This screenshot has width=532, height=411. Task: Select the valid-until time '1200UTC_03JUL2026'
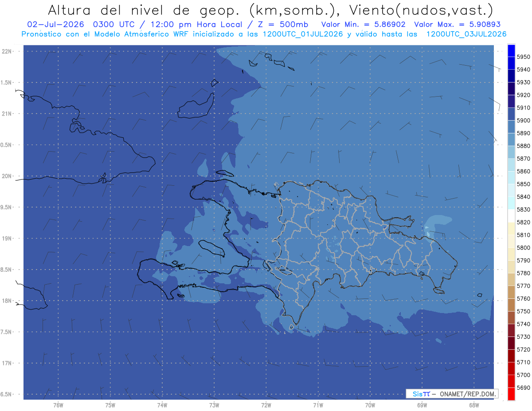(x=466, y=34)
